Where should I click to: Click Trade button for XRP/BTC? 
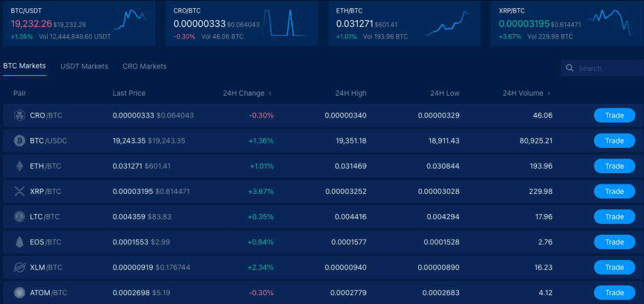point(614,191)
